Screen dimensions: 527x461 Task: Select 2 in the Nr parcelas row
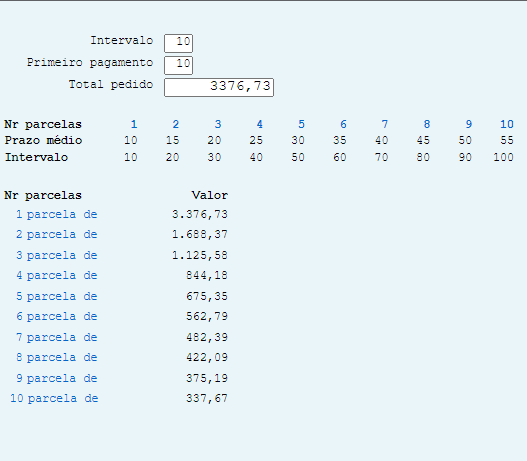pyautogui.click(x=175, y=124)
